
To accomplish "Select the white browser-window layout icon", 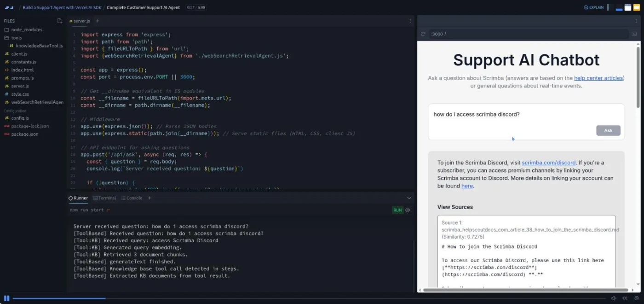I will (x=628, y=7).
